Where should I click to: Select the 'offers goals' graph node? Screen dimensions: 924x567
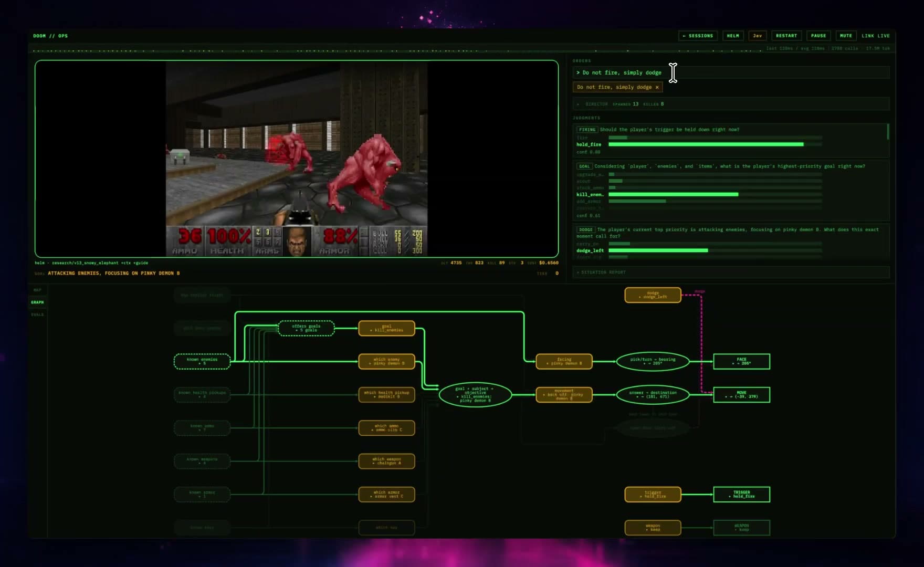tap(306, 328)
